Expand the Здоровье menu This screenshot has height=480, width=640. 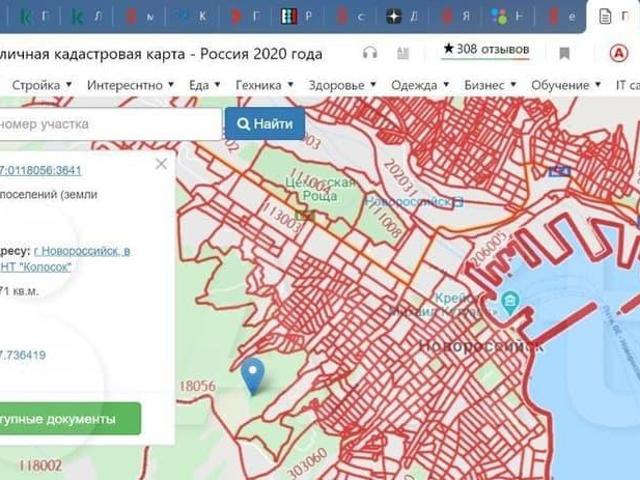pos(342,85)
